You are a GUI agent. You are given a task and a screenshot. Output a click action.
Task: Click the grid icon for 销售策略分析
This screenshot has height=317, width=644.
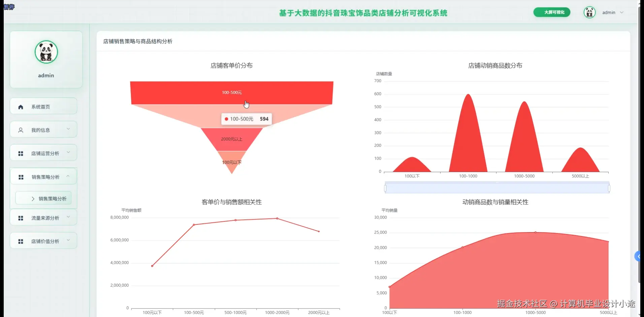click(x=21, y=177)
